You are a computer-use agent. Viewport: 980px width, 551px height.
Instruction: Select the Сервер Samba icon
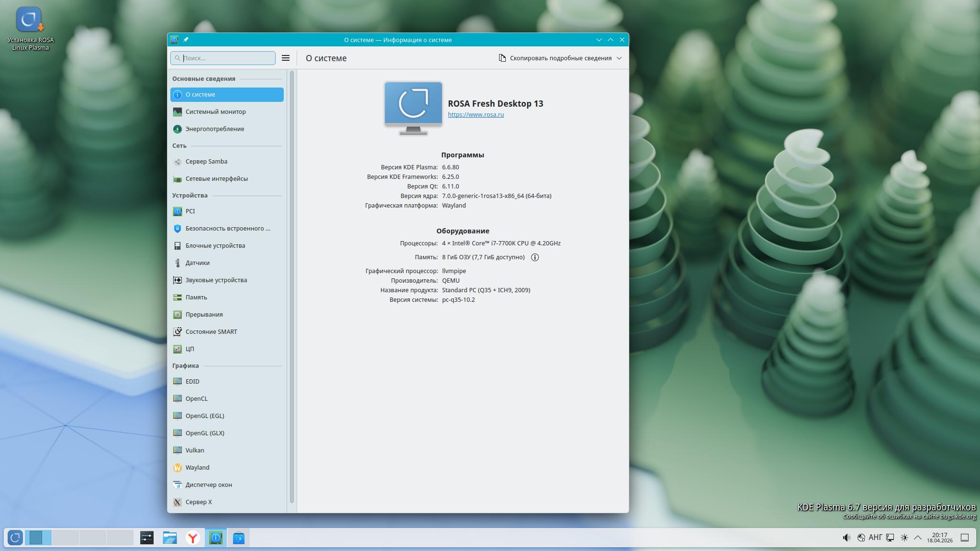point(178,161)
